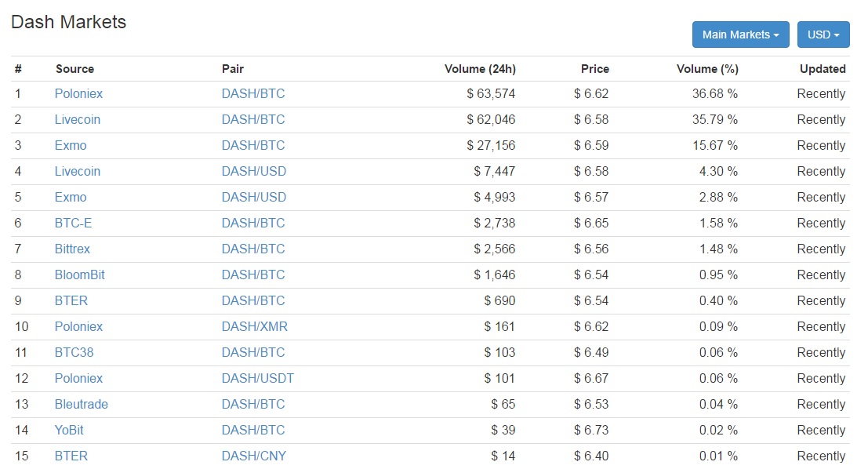Open Poloniex source in row 10
Viewport: 868px width, 469px height.
click(78, 327)
